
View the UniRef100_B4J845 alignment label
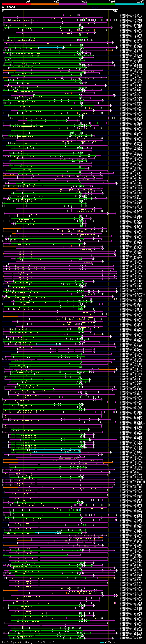[131, 369]
